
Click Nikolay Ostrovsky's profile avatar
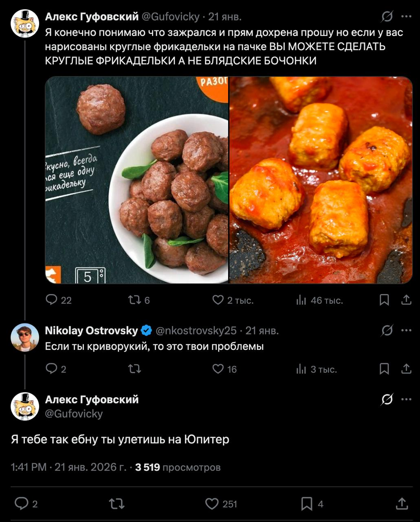(x=25, y=338)
